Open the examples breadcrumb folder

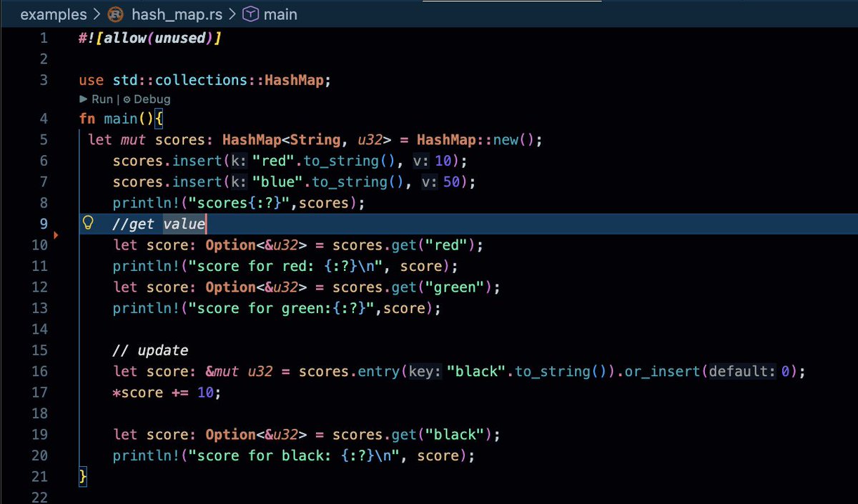click(x=54, y=14)
